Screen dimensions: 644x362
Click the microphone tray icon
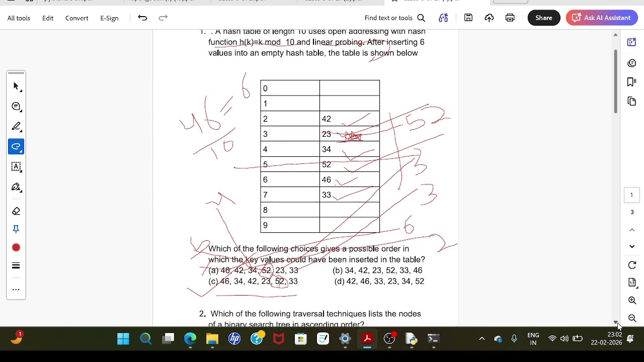coord(514,339)
